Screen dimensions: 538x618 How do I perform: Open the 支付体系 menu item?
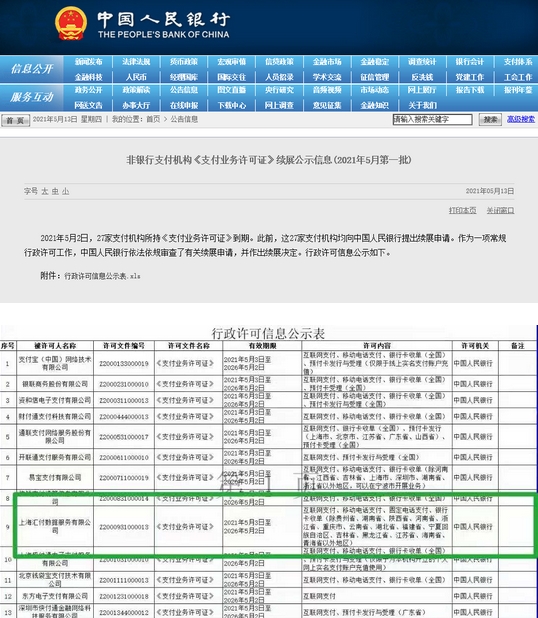point(518,62)
